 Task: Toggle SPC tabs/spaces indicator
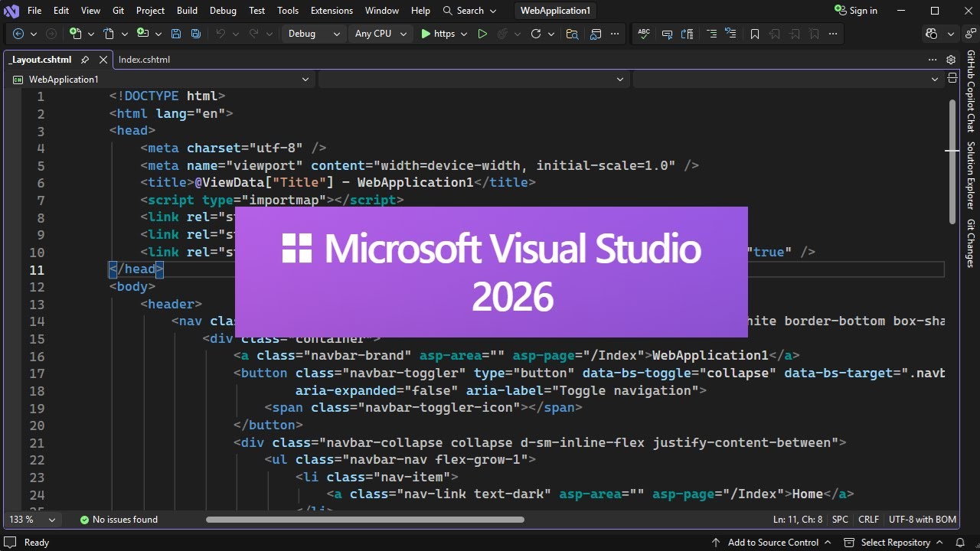(x=840, y=519)
